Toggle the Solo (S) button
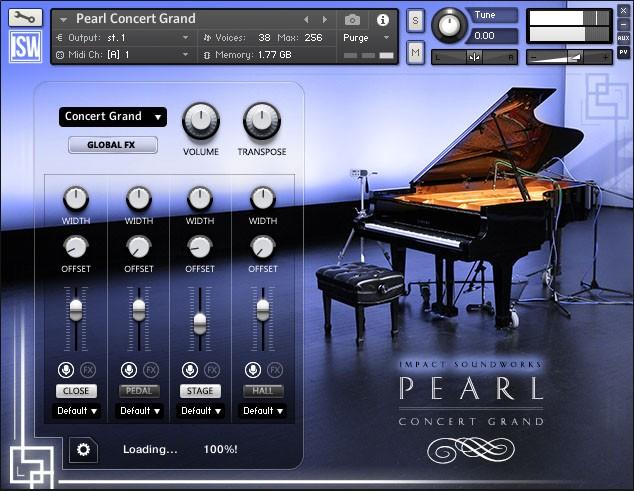 (416, 23)
